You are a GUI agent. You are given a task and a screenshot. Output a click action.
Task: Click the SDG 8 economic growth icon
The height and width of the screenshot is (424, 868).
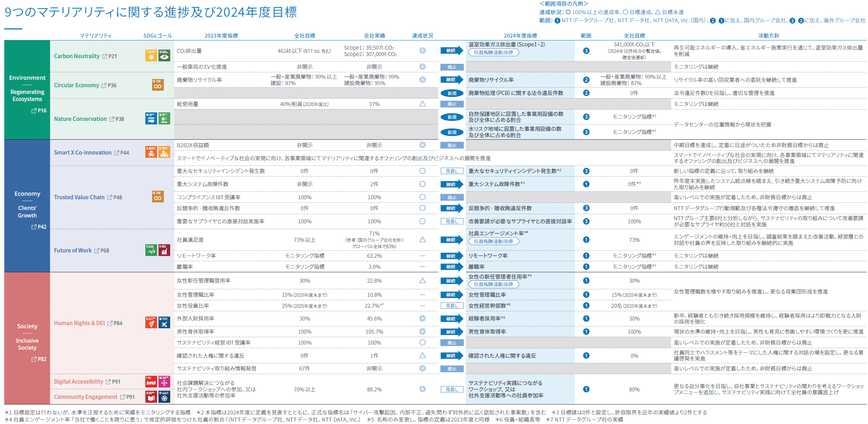tap(164, 250)
